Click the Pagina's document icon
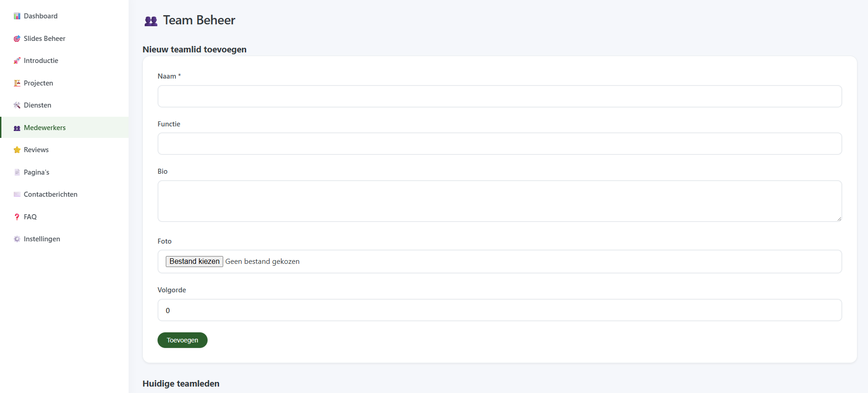This screenshot has height=393, width=868. pos(17,172)
